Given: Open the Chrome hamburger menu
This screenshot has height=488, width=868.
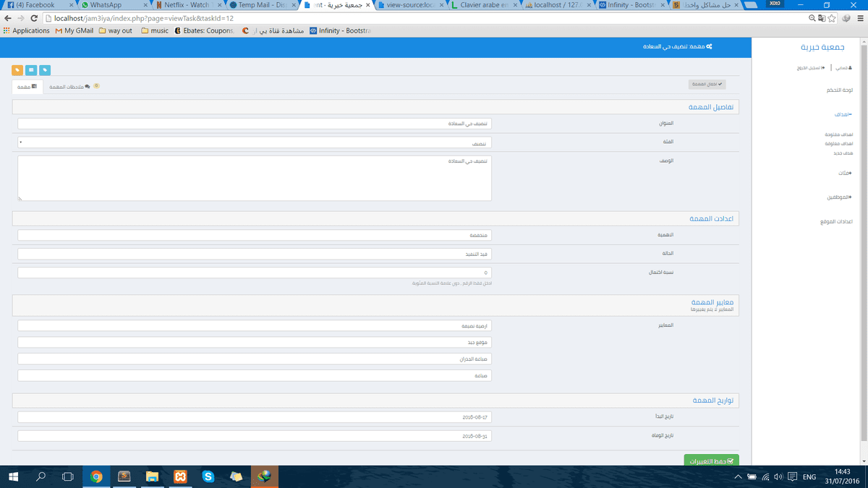Looking at the screenshot, I should [861, 18].
